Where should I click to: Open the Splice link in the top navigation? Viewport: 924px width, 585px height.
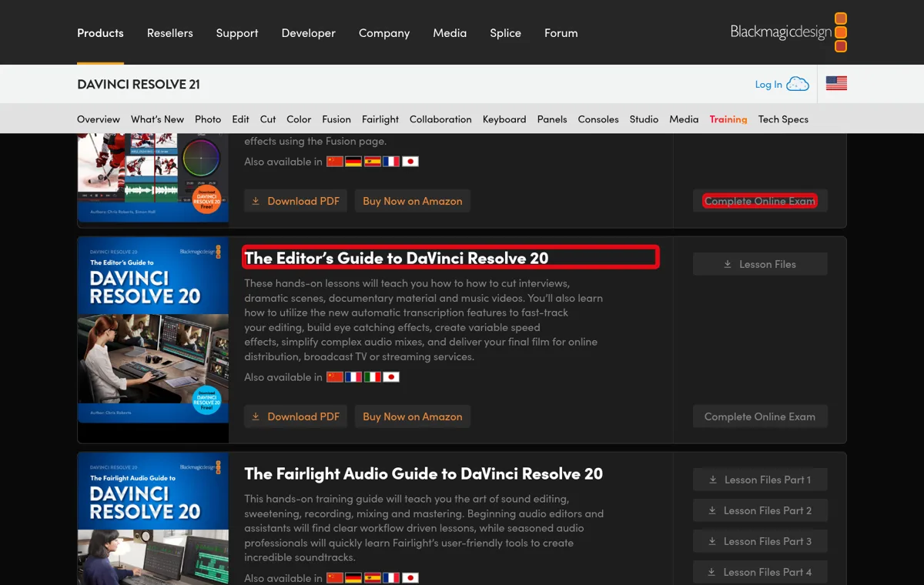coord(505,33)
